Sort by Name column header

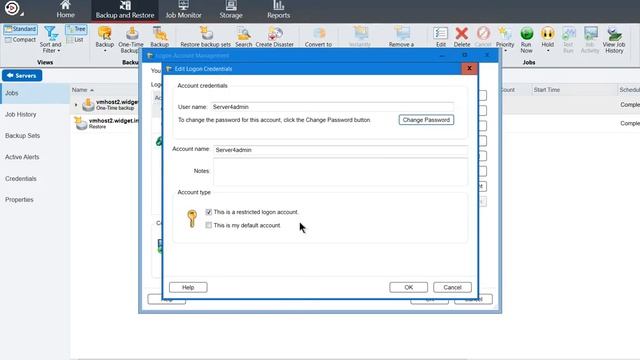click(x=82, y=90)
